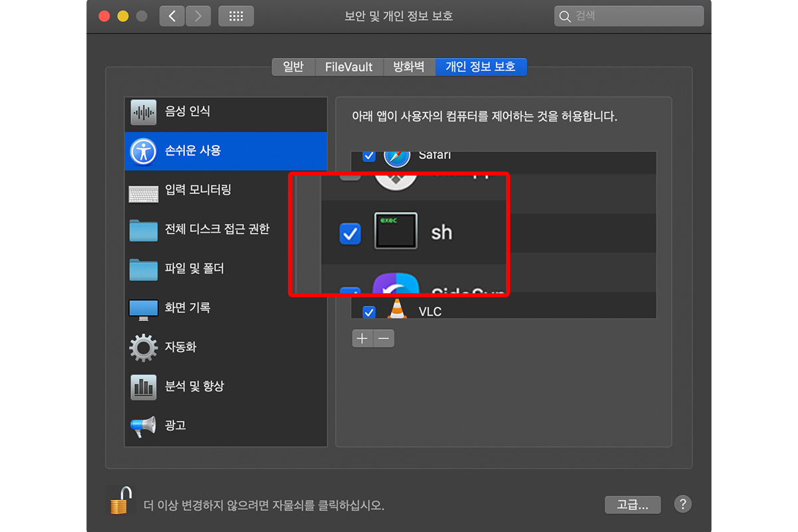Toggle the Safari permission checkbox
This screenshot has width=798, height=532.
pyautogui.click(x=368, y=156)
